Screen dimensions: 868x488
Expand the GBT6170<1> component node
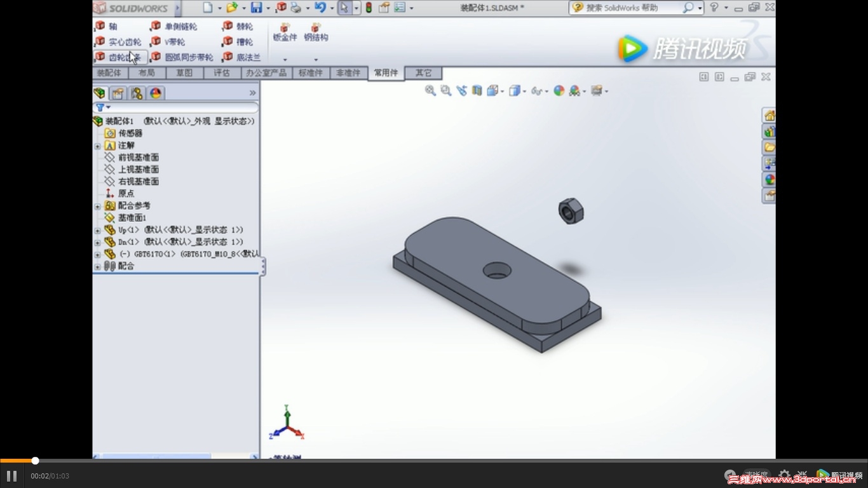pyautogui.click(x=98, y=255)
